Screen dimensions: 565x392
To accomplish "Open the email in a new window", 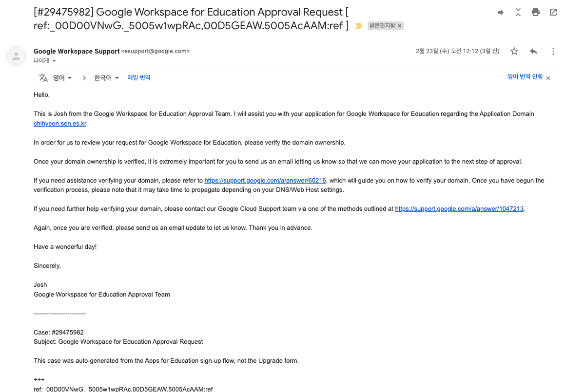I will [x=553, y=12].
